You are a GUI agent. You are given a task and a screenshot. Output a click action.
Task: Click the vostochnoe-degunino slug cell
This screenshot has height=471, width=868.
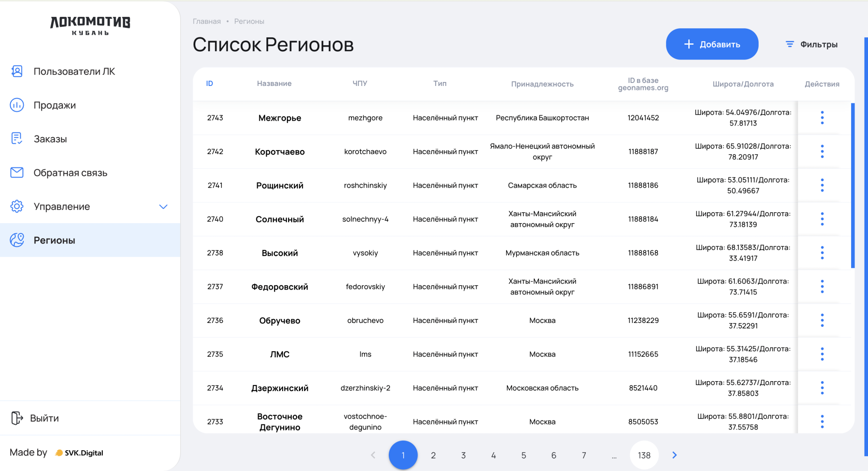[x=365, y=422]
